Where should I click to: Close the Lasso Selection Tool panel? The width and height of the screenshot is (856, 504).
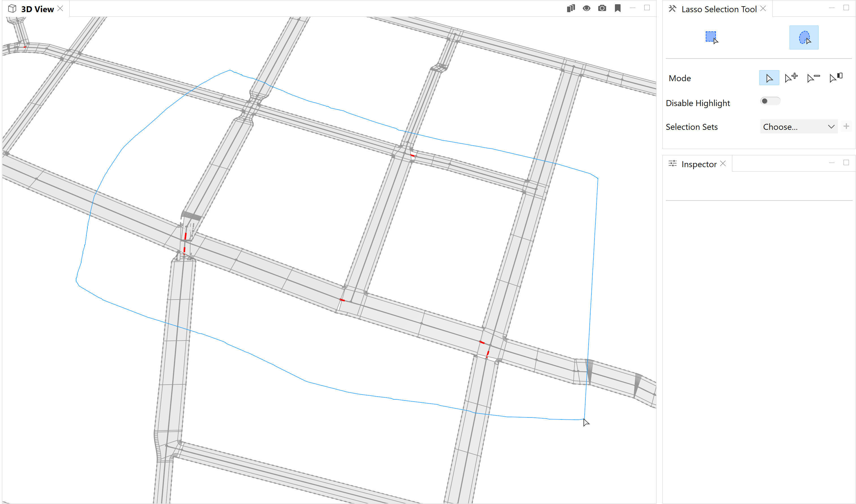pyautogui.click(x=763, y=8)
